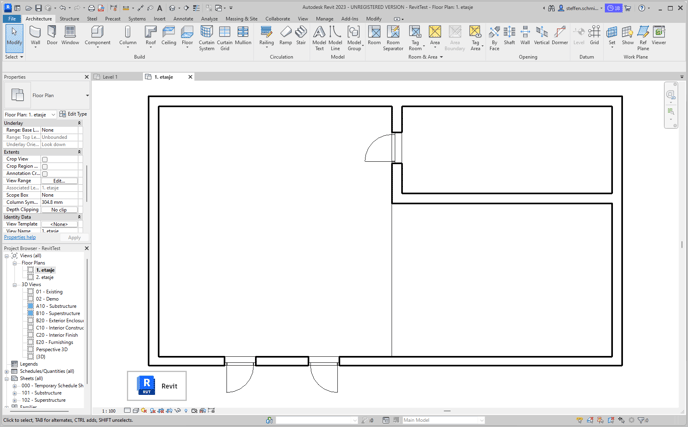Screen dimensions: 688x427
Task: Open the 2. etasje floor plan
Action: tap(45, 277)
